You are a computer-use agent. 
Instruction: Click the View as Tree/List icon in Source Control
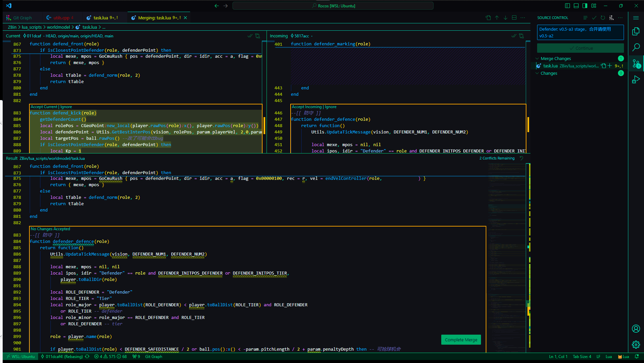point(585,18)
